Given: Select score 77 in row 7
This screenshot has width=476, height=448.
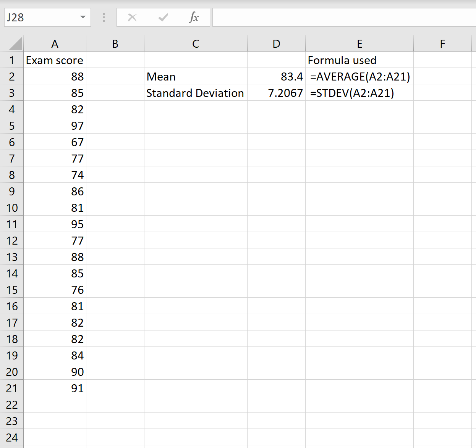Looking at the screenshot, I should pos(55,159).
